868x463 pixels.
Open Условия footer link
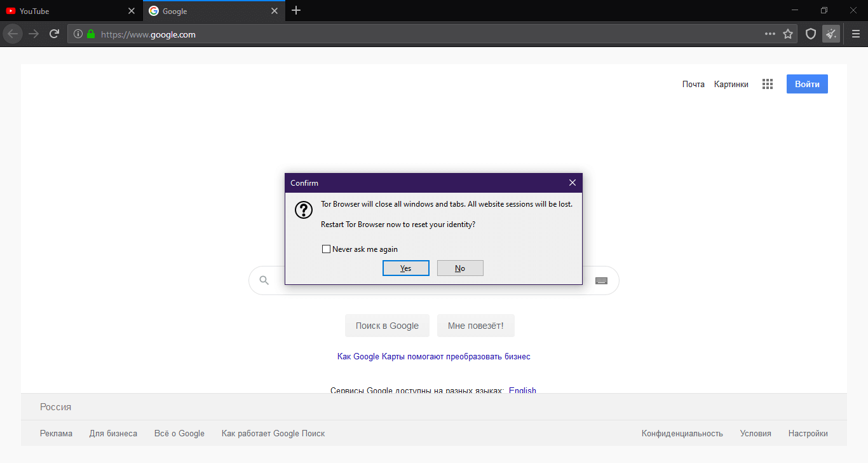click(x=756, y=433)
